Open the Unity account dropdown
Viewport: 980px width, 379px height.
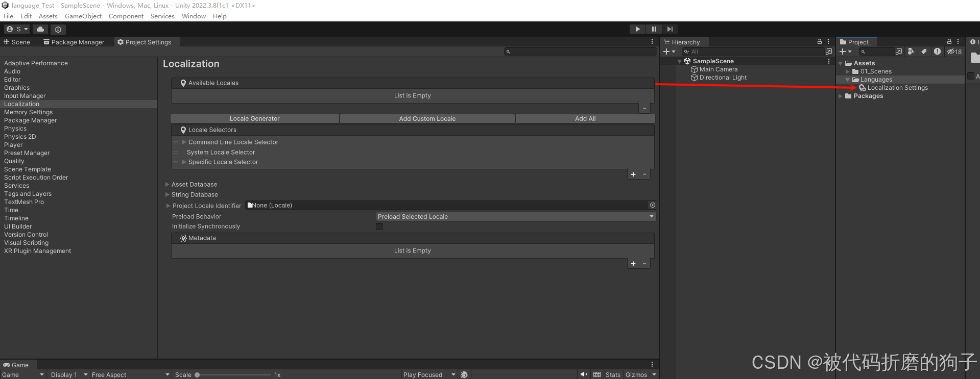pyautogui.click(x=17, y=29)
